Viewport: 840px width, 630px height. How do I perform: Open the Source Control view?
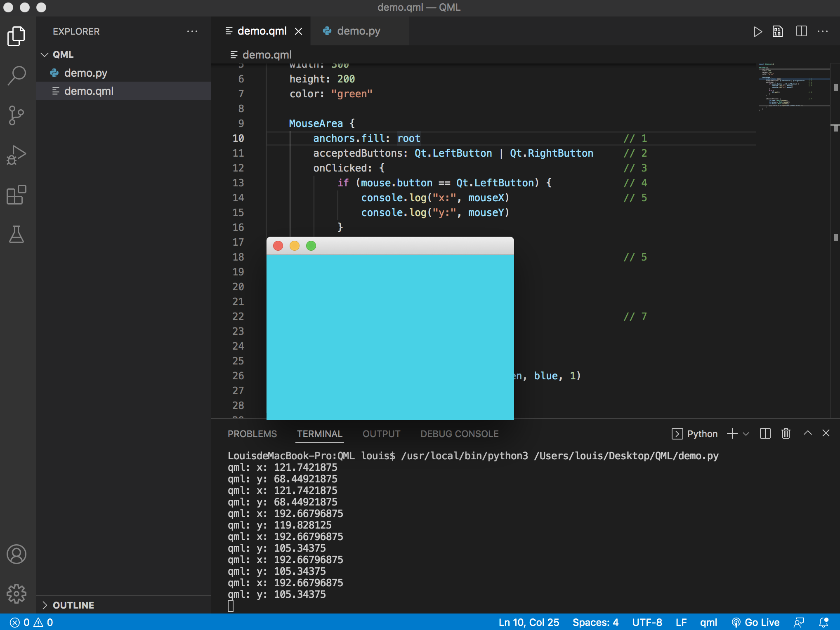17,115
